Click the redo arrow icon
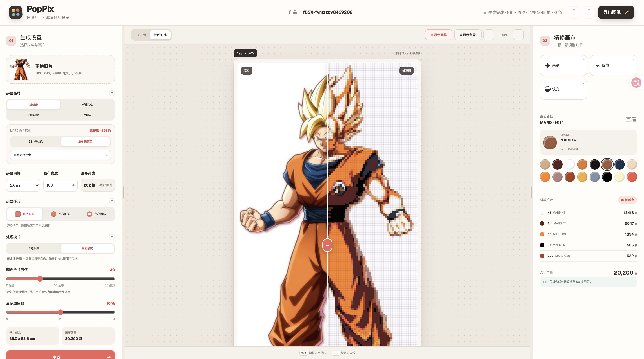Screen dimensions: 644x359 coord(589,12)
